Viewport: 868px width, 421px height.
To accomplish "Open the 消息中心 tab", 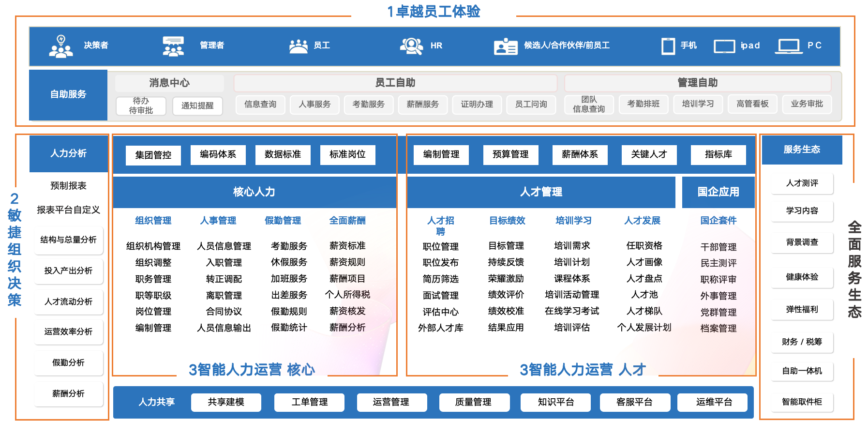I will coord(169,83).
